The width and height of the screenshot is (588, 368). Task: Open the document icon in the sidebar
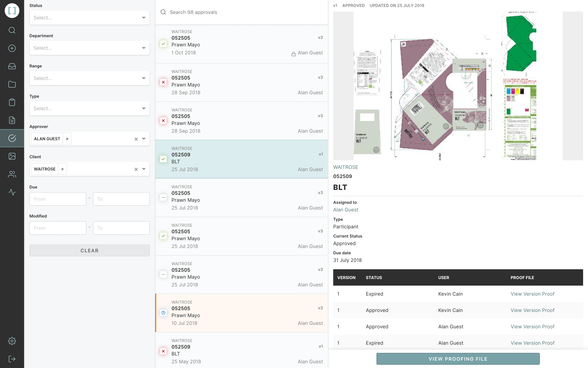[x=12, y=120]
